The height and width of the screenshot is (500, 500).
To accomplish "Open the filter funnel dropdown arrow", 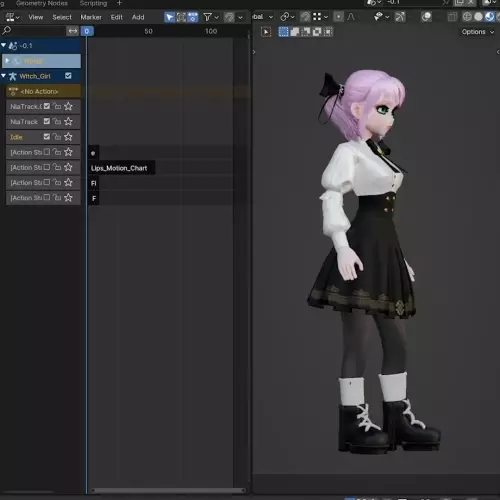I will tap(217, 17).
